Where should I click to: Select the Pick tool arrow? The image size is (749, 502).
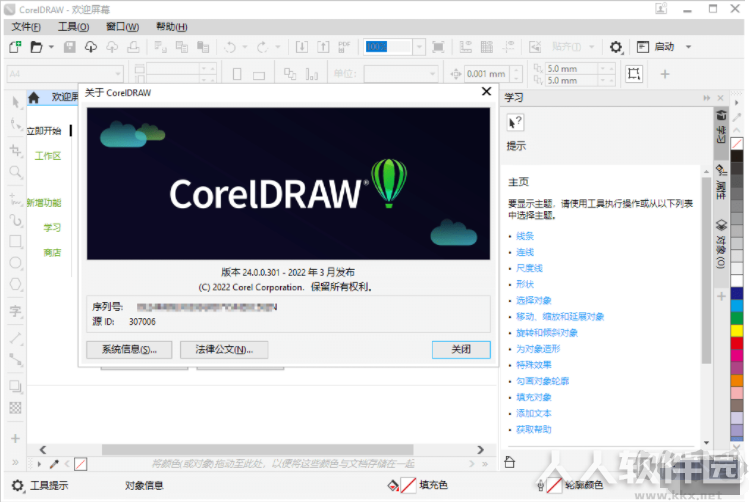click(16, 102)
